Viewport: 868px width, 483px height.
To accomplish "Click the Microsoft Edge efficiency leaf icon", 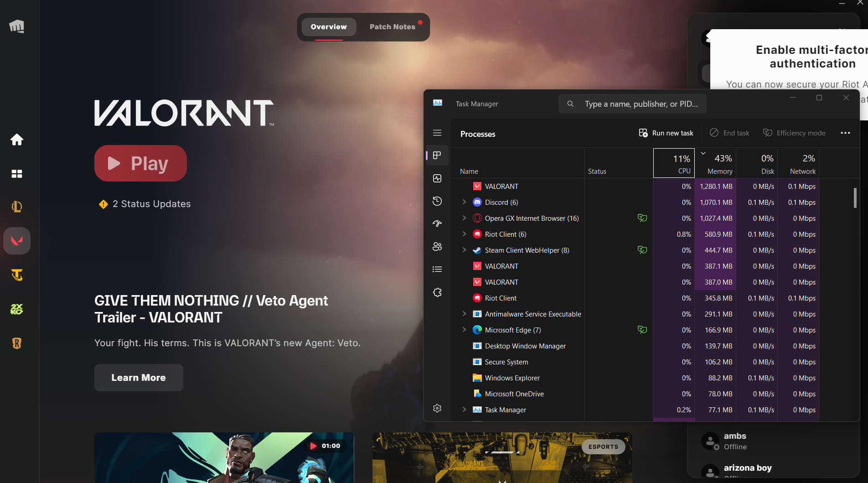I will 642,330.
